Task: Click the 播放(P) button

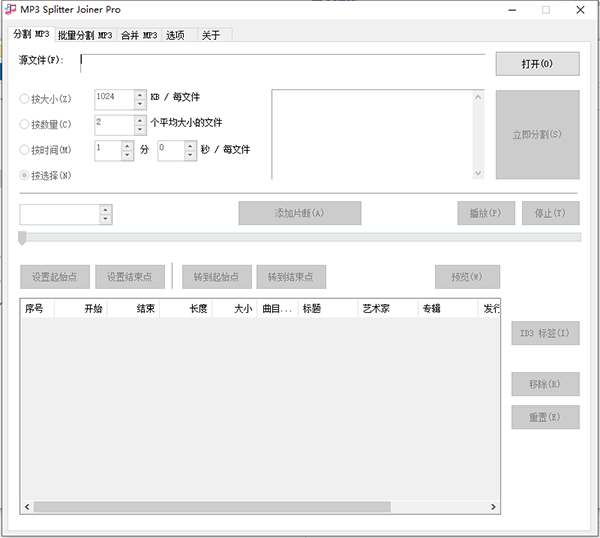Action: (x=486, y=213)
